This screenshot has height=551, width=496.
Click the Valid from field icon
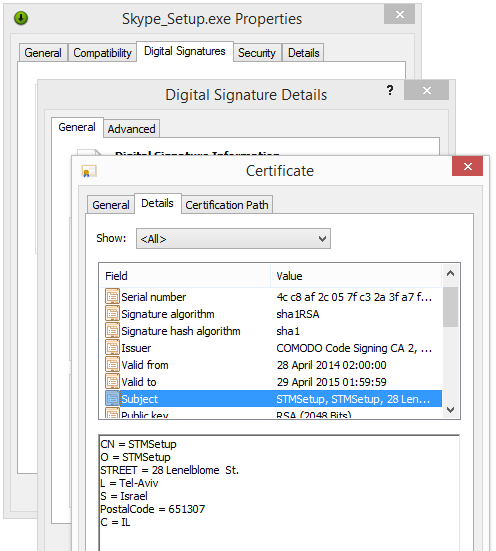[x=112, y=364]
